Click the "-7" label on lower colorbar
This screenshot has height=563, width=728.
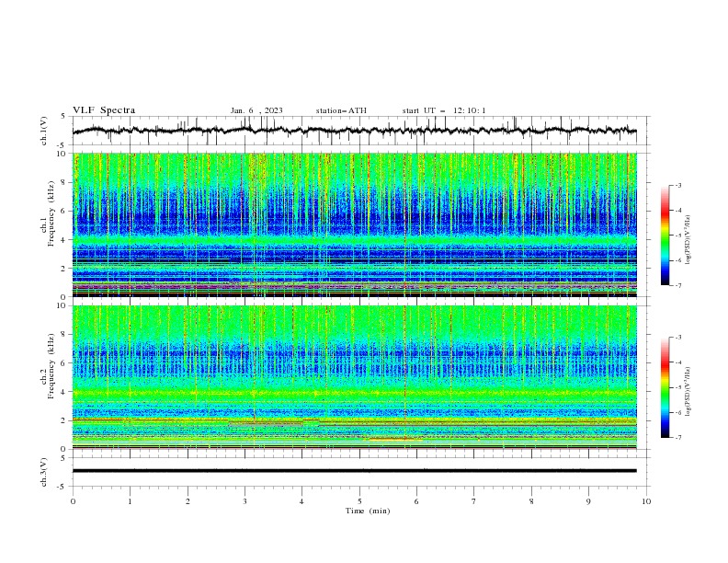tap(677, 437)
